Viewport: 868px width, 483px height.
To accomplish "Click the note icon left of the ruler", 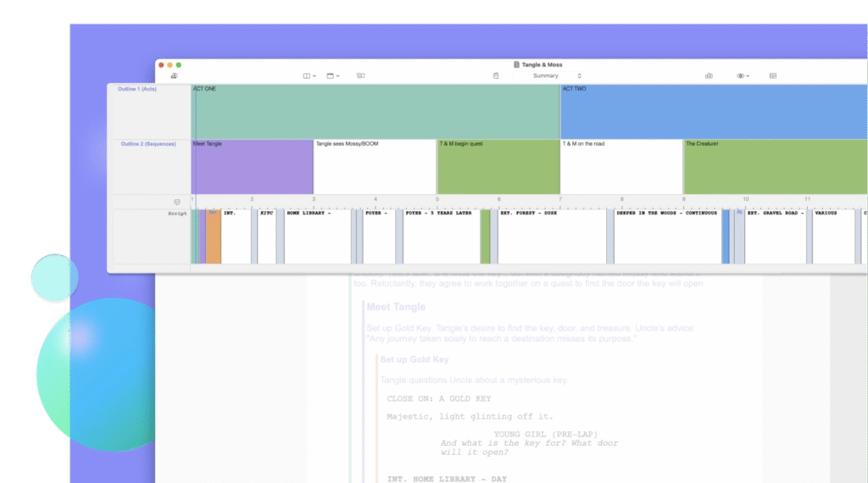I will 177,202.
